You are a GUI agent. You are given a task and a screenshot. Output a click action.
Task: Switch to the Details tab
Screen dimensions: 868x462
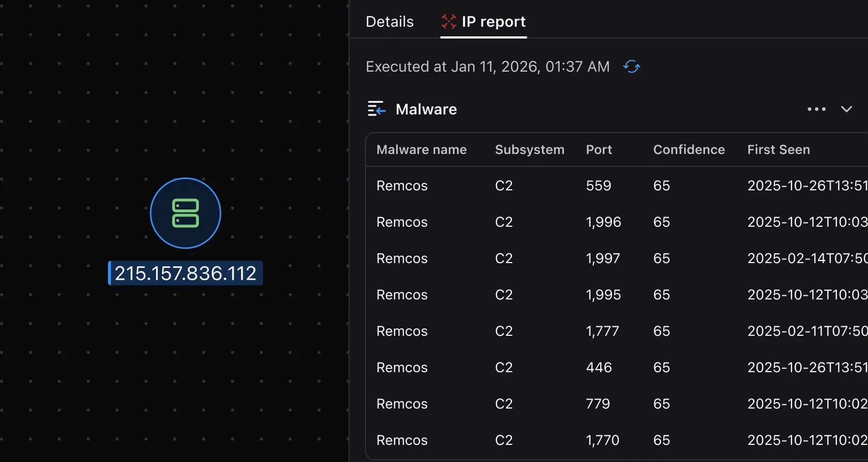point(390,21)
